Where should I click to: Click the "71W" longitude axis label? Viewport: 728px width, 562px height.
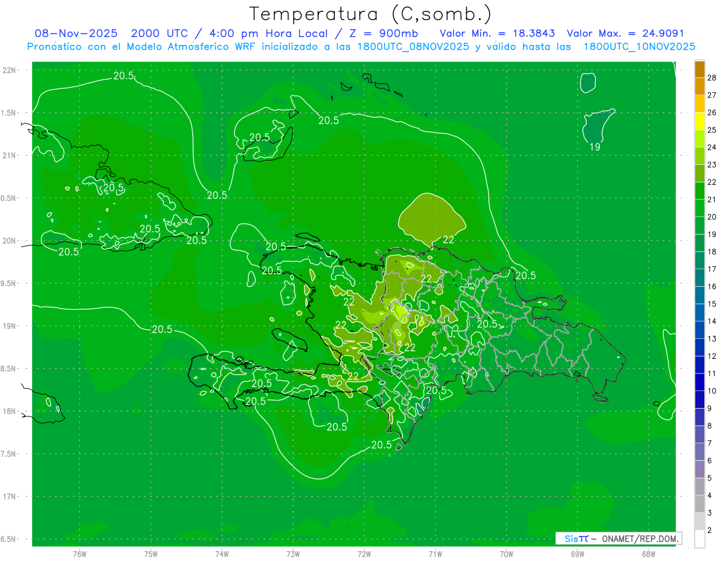[x=435, y=554]
